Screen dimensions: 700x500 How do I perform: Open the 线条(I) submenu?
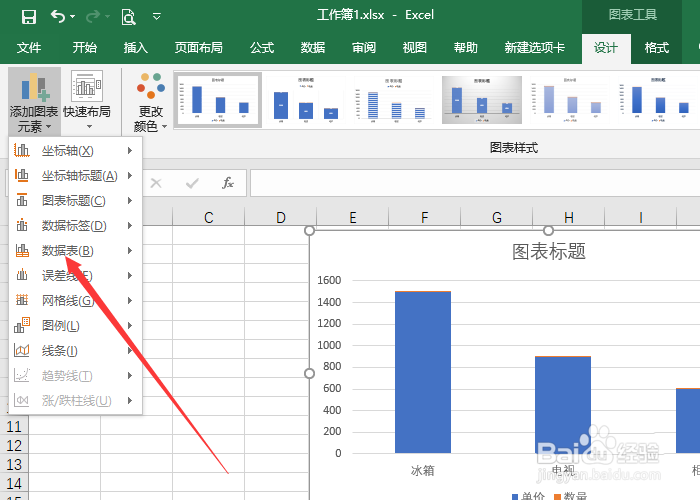coord(75,351)
